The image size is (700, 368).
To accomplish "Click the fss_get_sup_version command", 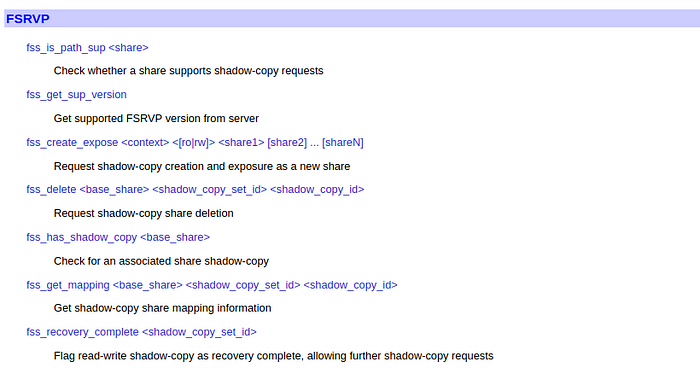I will 76,95.
